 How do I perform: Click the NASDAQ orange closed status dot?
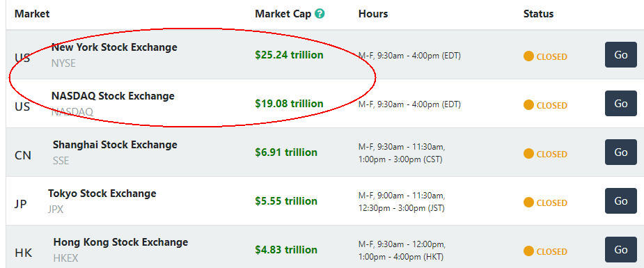coord(528,105)
